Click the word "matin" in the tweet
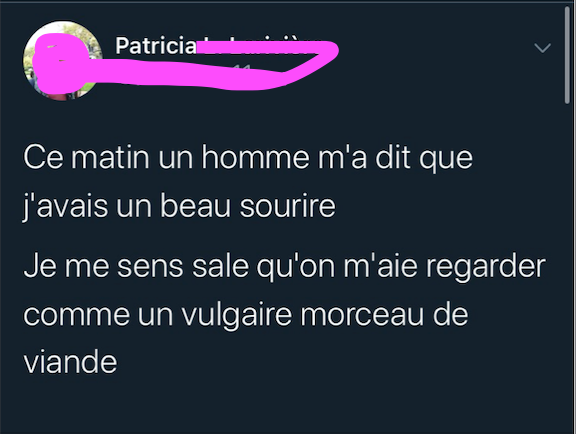Screen dimensions: 576x434 (x=110, y=157)
